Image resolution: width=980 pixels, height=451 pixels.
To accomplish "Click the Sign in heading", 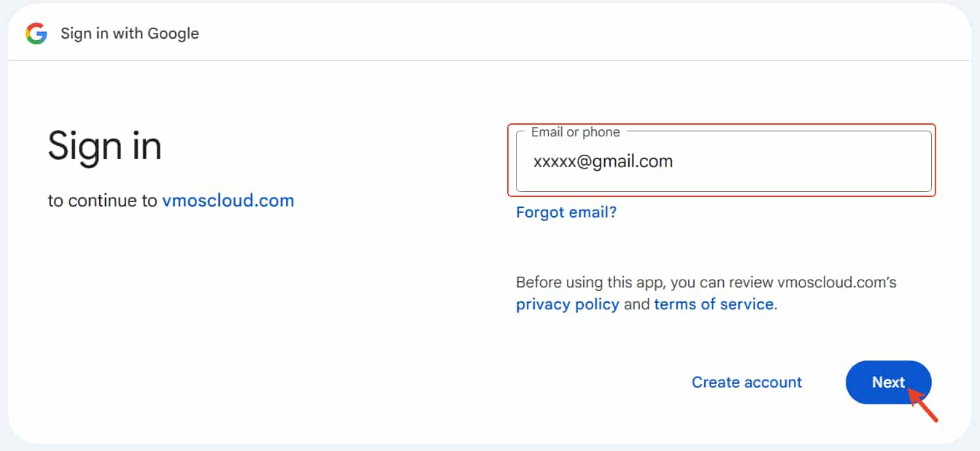I will click(x=104, y=146).
